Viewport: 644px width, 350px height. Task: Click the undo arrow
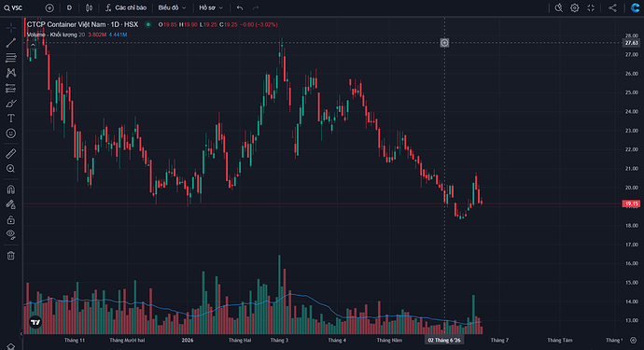tap(240, 7)
